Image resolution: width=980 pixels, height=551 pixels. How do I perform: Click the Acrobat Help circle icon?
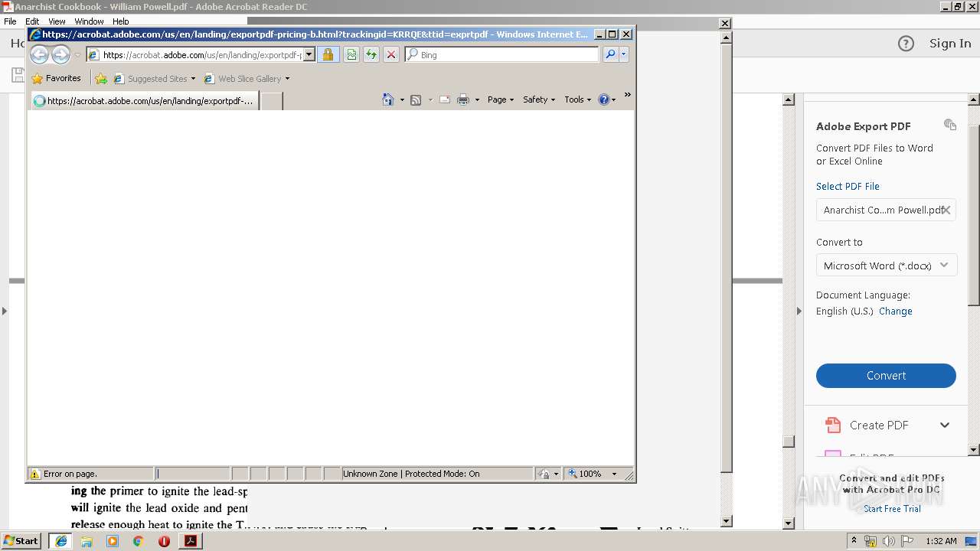pos(906,44)
